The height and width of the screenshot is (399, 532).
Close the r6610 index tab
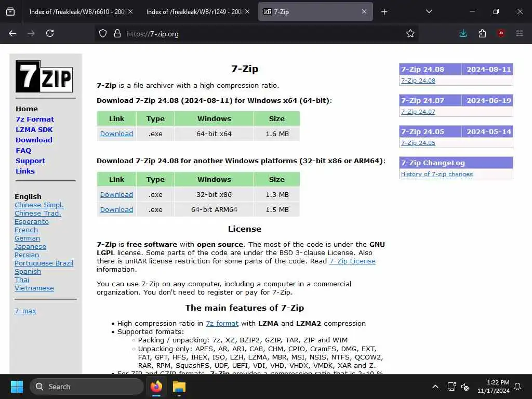tap(130, 11)
